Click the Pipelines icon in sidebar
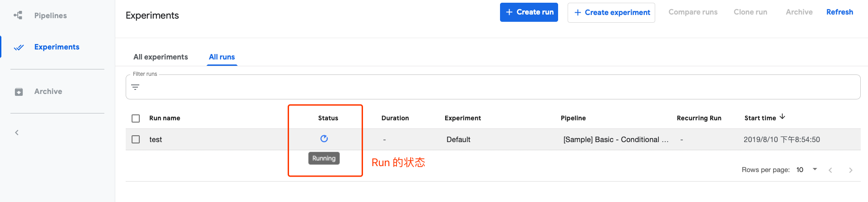The height and width of the screenshot is (202, 868). click(18, 15)
